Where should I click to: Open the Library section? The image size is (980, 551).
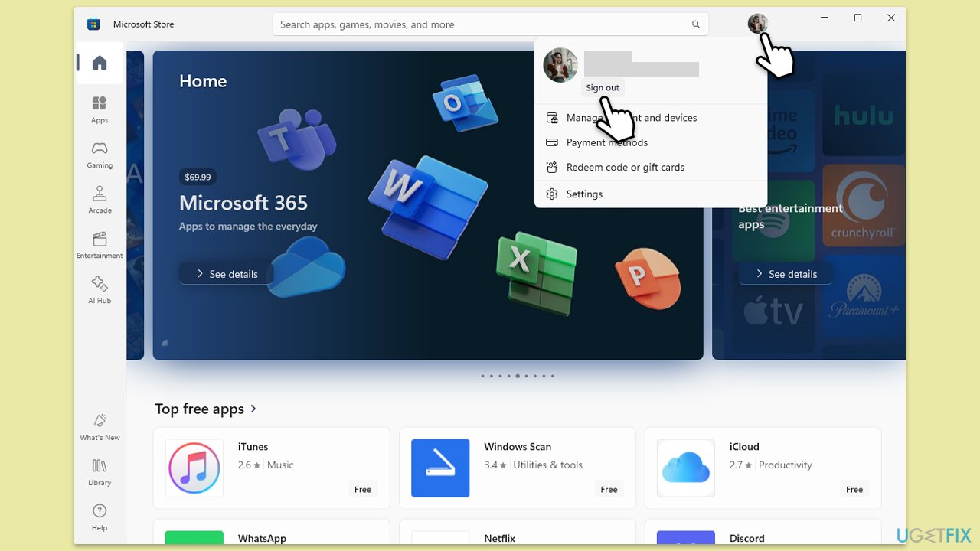[x=100, y=472]
